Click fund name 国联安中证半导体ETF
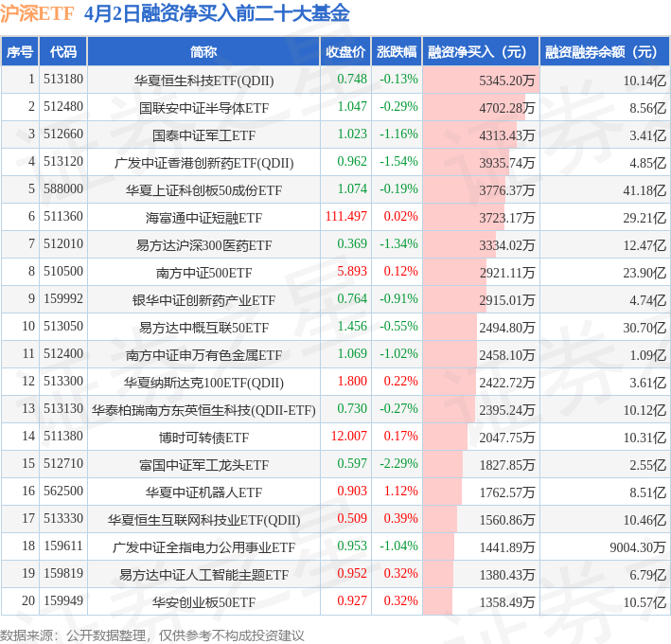 point(203,108)
